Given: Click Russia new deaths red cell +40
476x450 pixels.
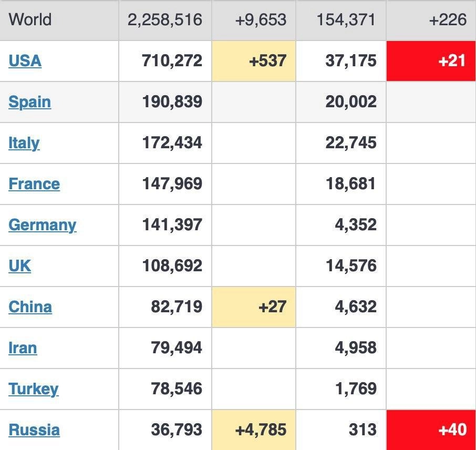Looking at the screenshot, I should tap(431, 430).
